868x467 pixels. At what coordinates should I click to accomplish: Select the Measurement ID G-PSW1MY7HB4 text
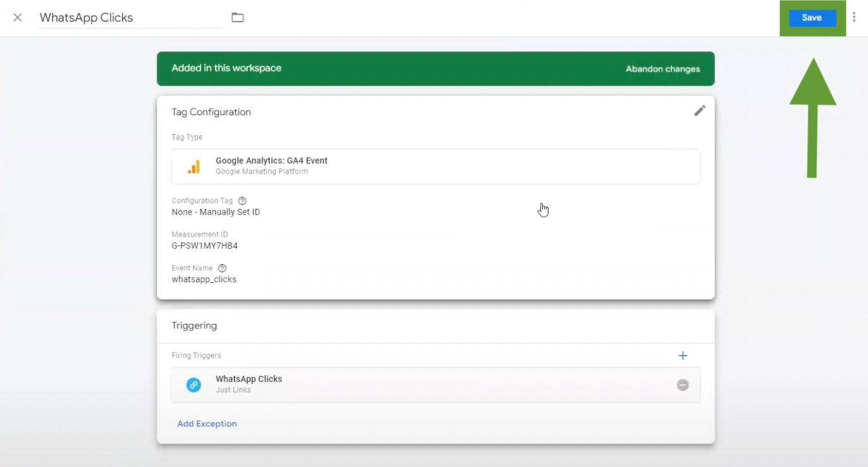205,246
